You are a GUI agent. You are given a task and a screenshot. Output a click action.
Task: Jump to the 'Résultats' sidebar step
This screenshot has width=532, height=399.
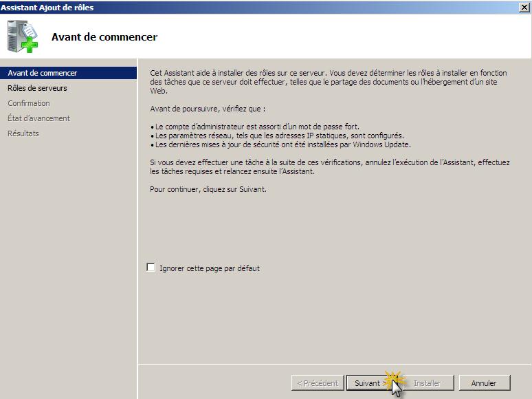(x=23, y=133)
